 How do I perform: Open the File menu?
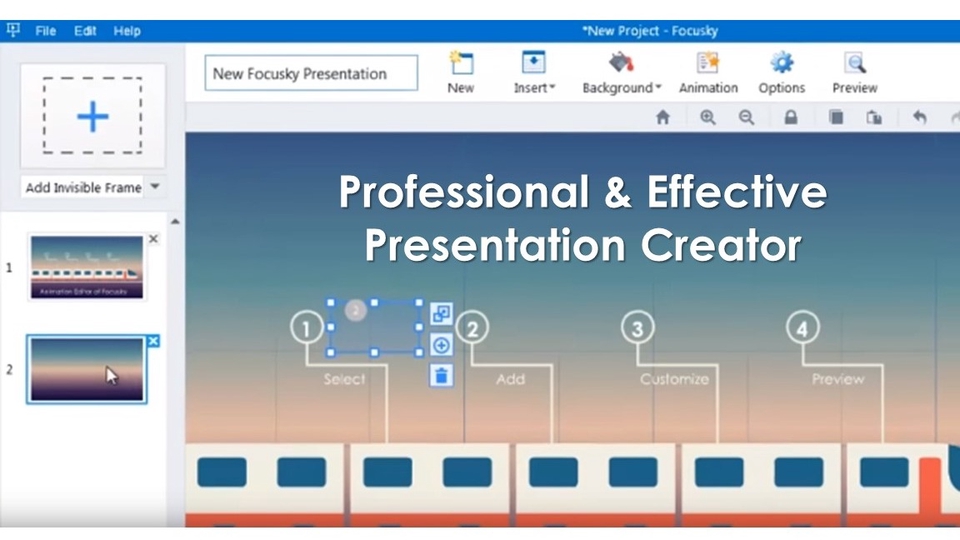pos(45,31)
